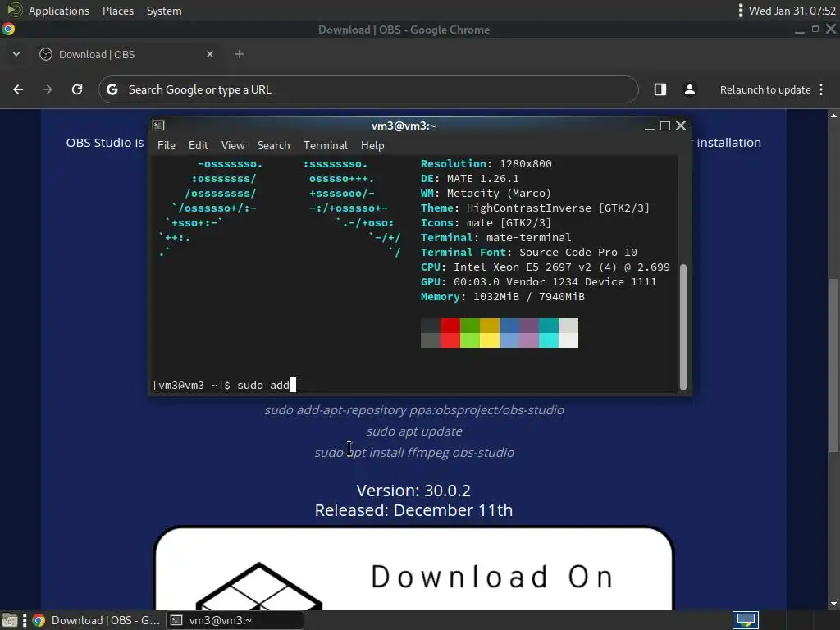
Task: Open the System menu
Action: [x=164, y=11]
